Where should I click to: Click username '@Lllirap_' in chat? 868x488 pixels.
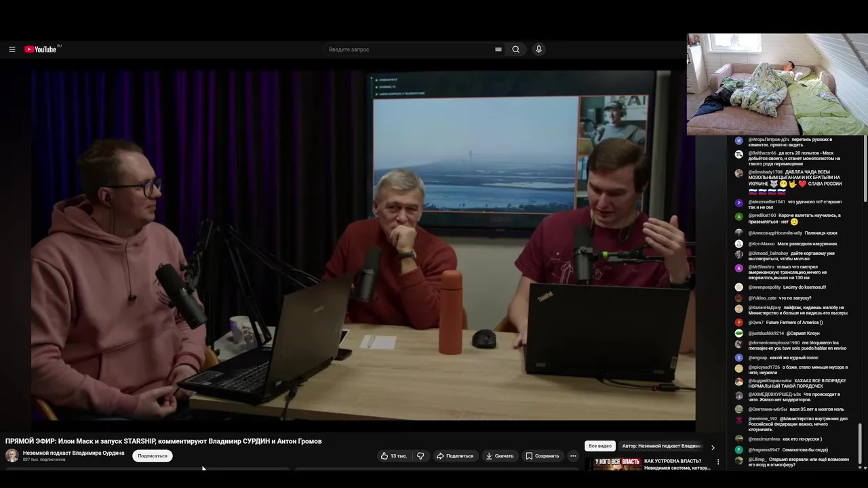tap(757, 460)
